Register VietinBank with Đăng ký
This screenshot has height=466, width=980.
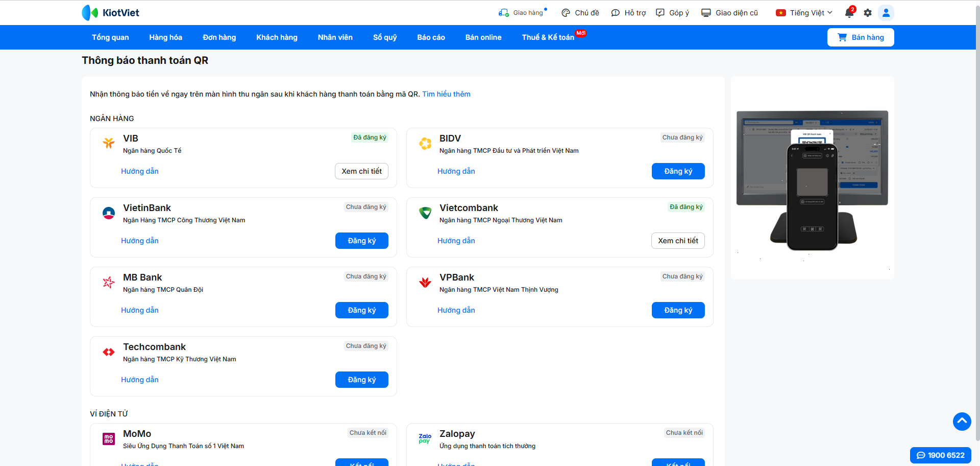point(362,241)
